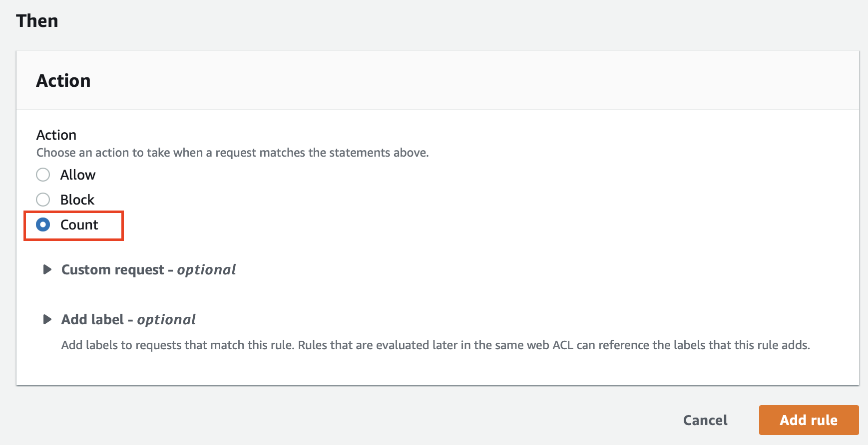Viewport: 868px width, 445px height.
Task: Click the Then section heading
Action: point(37,21)
